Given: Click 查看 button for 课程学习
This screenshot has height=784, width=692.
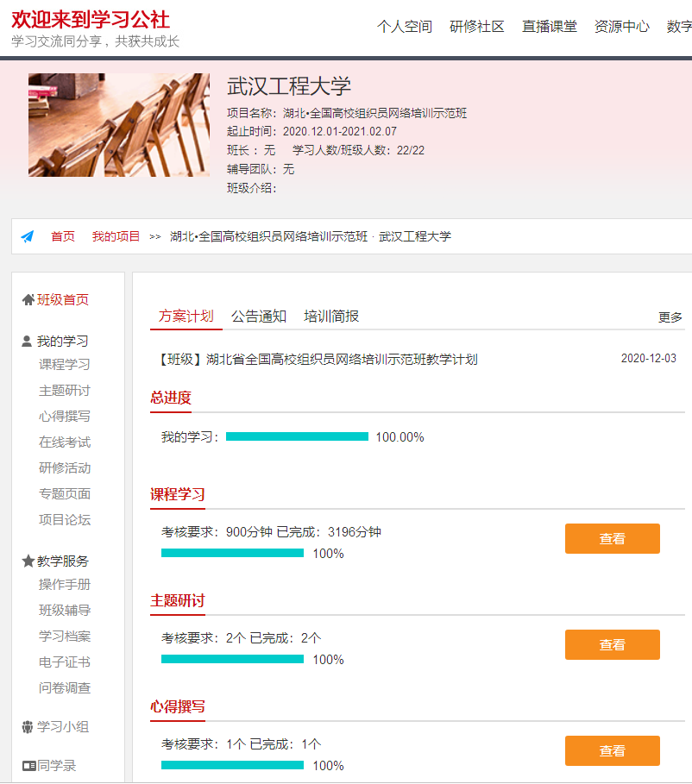Looking at the screenshot, I should click(x=612, y=539).
